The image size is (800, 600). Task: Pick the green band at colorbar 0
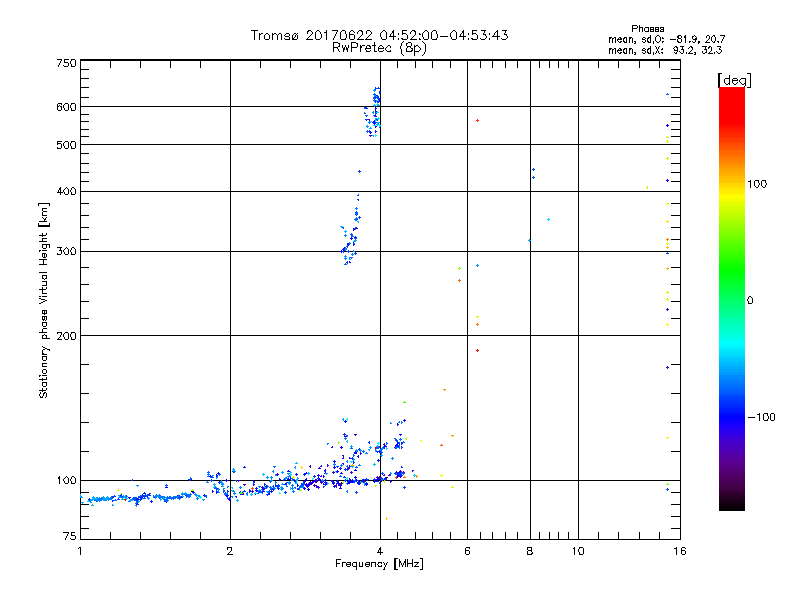(x=731, y=300)
